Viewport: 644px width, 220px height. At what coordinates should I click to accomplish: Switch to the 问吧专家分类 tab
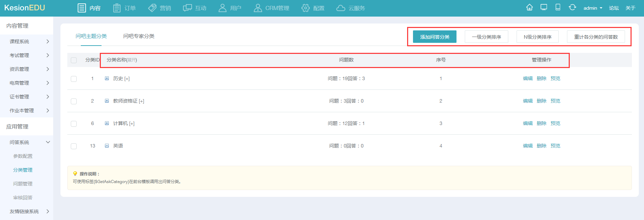point(139,36)
